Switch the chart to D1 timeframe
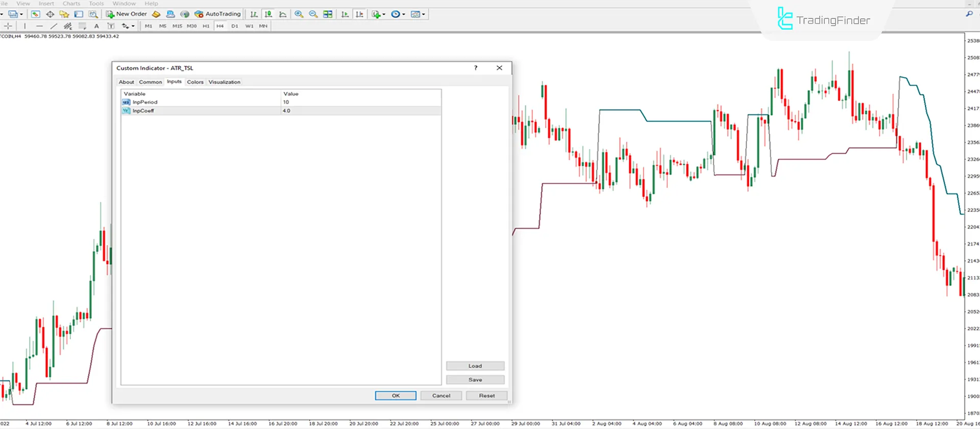Image resolution: width=980 pixels, height=429 pixels. click(x=234, y=26)
